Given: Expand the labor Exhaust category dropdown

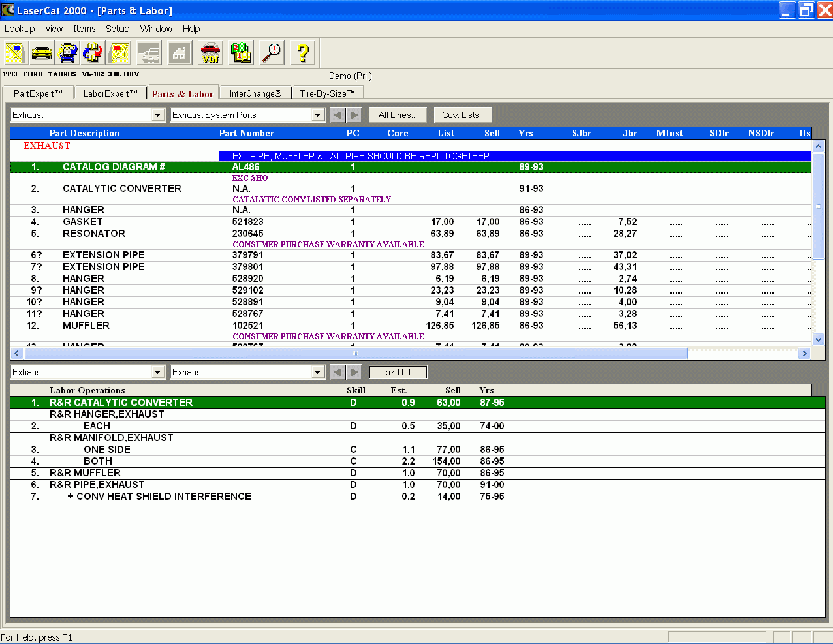Looking at the screenshot, I should pyautogui.click(x=157, y=373).
